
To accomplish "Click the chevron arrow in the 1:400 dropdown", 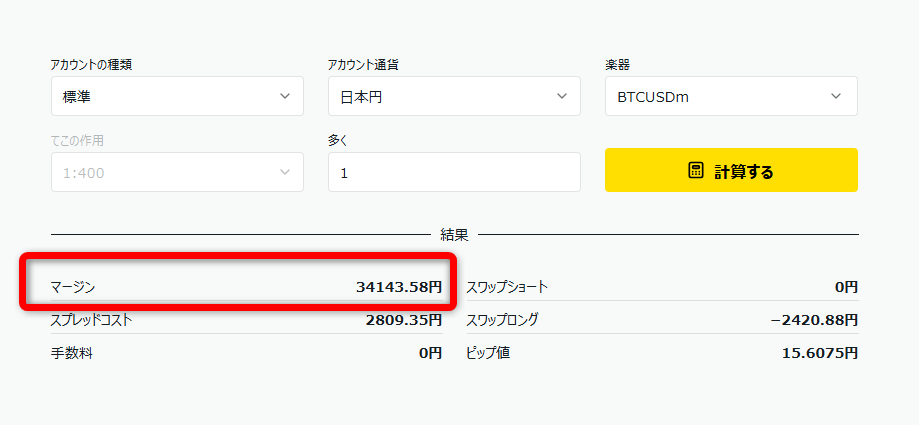I will [x=285, y=173].
